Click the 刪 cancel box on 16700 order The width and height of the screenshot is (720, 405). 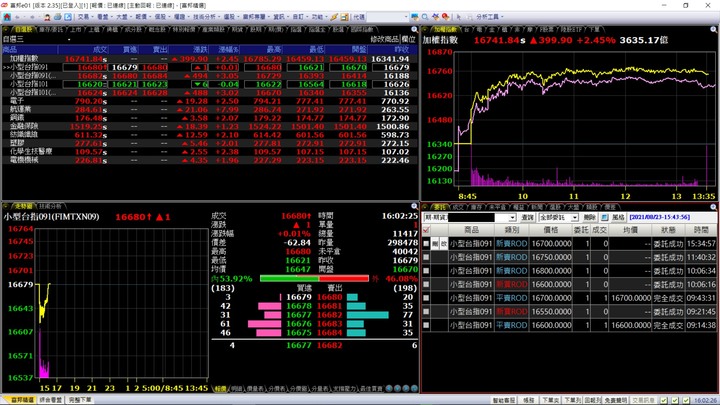tap(435, 244)
